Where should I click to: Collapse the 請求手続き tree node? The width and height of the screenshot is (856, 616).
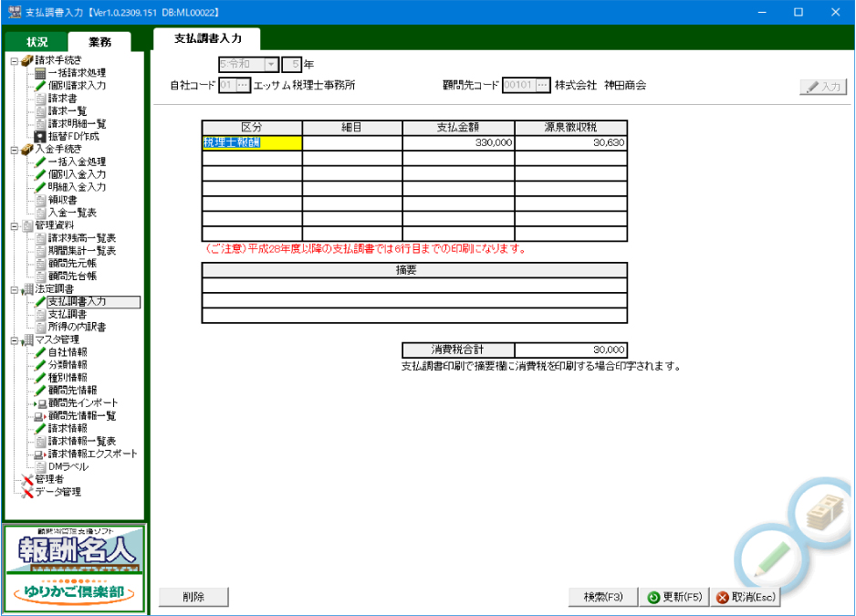click(14, 61)
